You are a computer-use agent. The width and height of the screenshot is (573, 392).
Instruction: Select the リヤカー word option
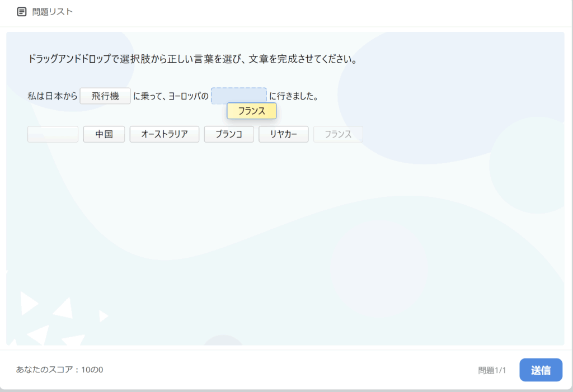[283, 134]
